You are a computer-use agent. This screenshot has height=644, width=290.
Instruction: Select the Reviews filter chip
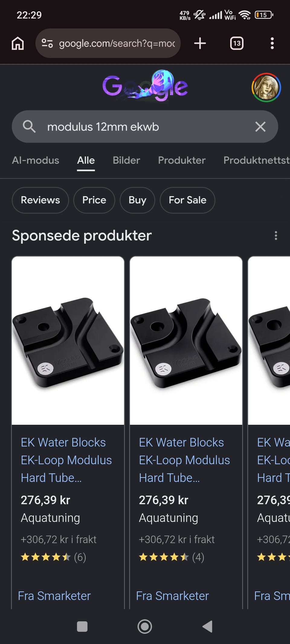pos(40,200)
